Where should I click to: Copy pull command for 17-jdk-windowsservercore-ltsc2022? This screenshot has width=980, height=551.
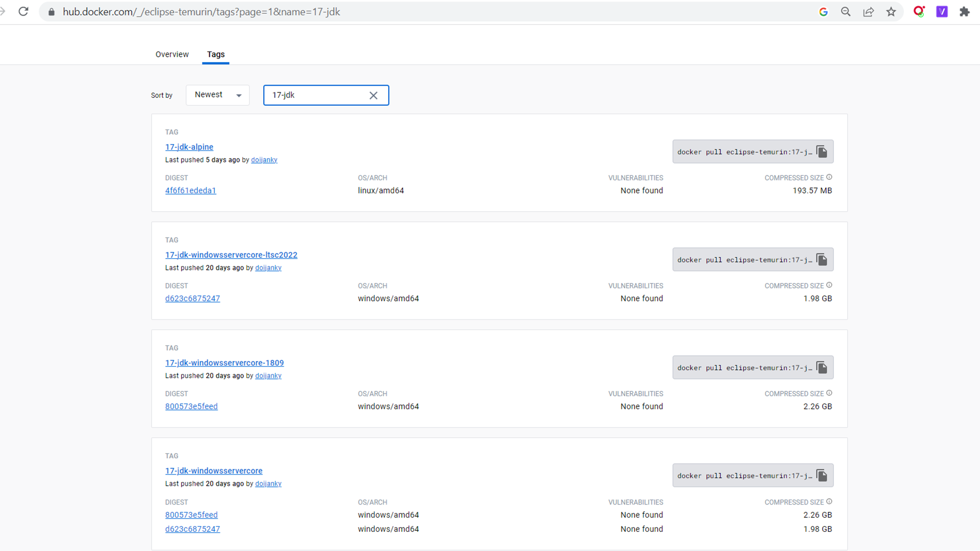(822, 260)
